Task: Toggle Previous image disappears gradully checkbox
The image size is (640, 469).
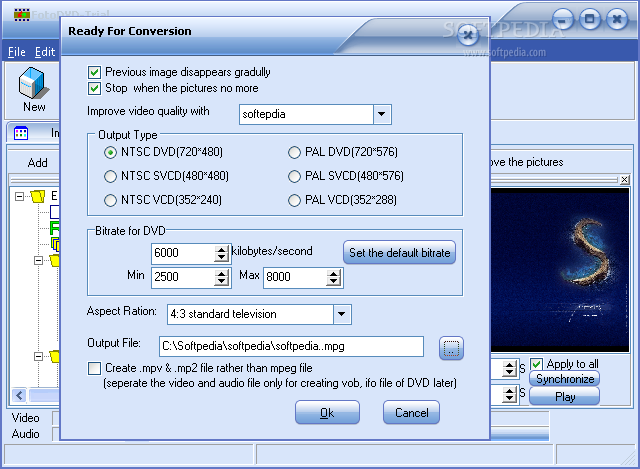Action: [94, 73]
